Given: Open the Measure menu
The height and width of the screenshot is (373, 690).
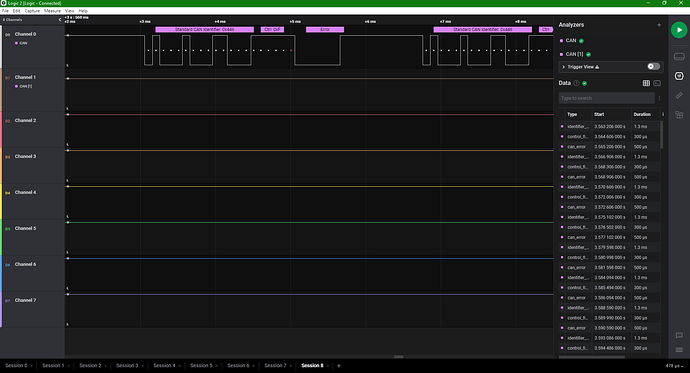Looking at the screenshot, I should click(52, 11).
